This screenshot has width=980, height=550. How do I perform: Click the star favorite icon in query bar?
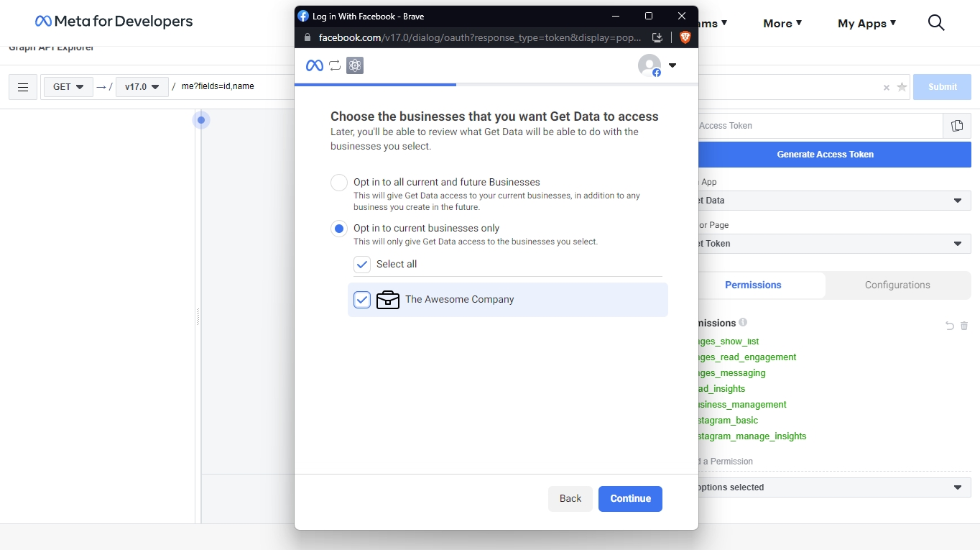pos(902,87)
